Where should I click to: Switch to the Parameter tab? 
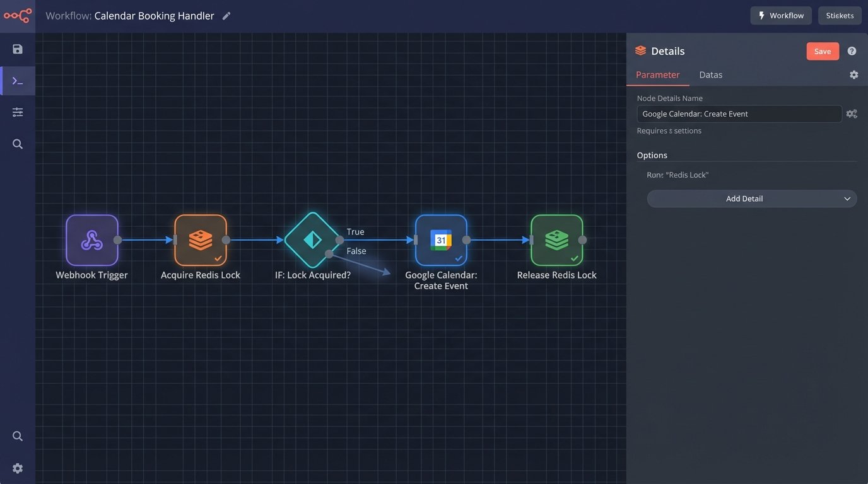[657, 75]
